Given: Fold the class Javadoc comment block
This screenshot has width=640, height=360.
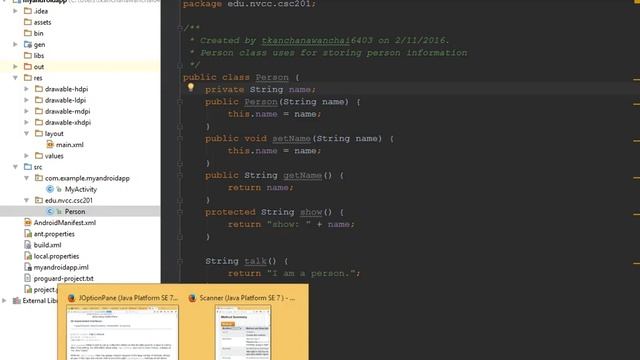Looking at the screenshot, I should click(180, 28).
